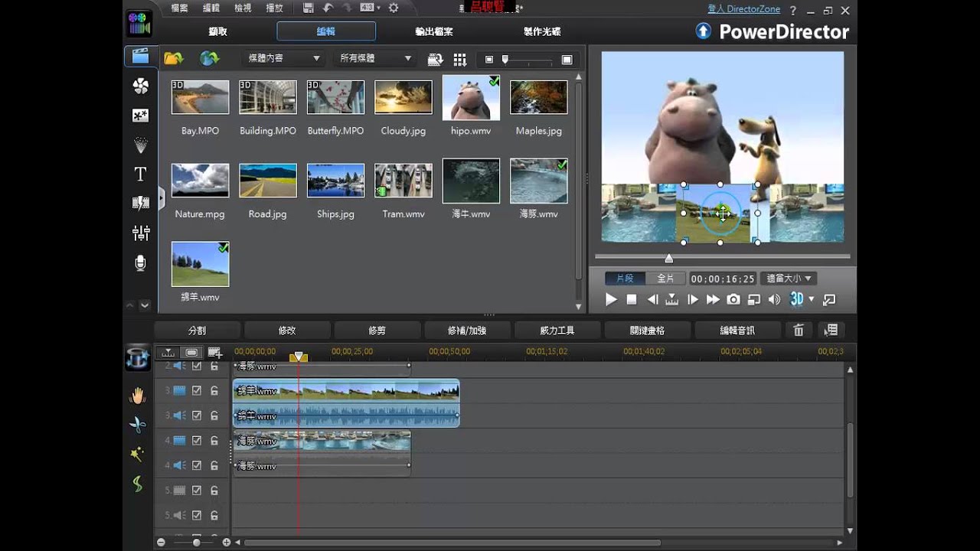The image size is (980, 551).
Task: Lock video track 4
Action: (x=214, y=441)
